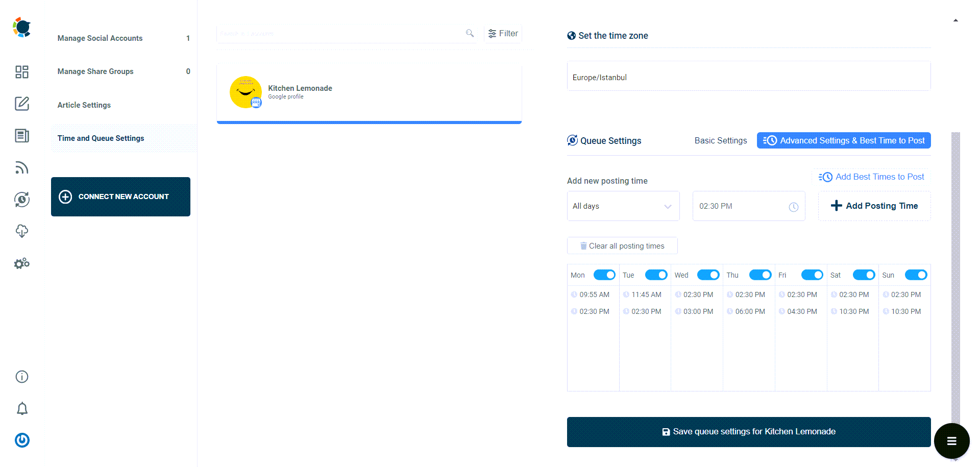Open the articles panel icon
Image resolution: width=980 pixels, height=467 pixels.
coord(21,136)
